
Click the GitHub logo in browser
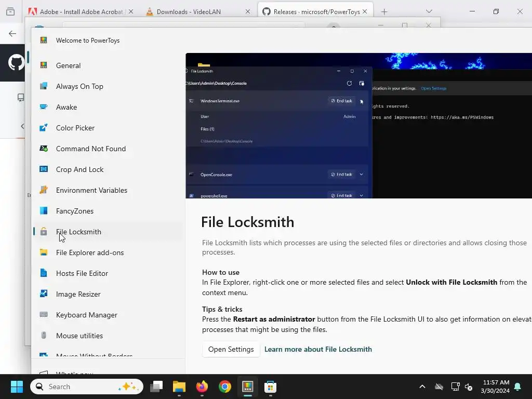coord(16,63)
